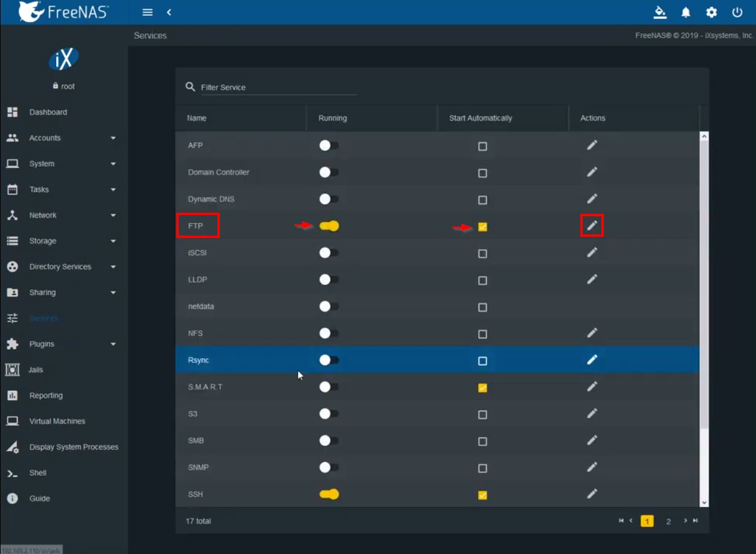Expand the Plugins menu arrow
Viewport: 756px width, 554px height.
113,344
